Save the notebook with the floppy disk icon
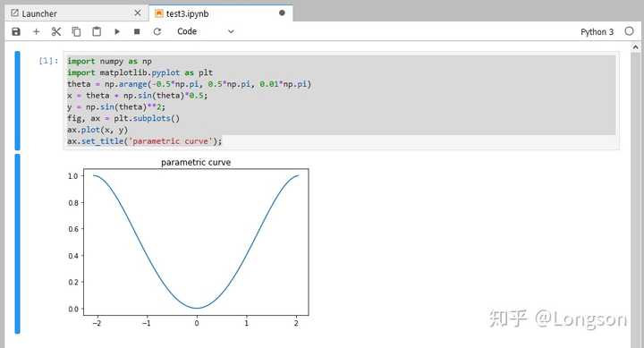Image resolution: width=644 pixels, height=348 pixels. [x=16, y=31]
